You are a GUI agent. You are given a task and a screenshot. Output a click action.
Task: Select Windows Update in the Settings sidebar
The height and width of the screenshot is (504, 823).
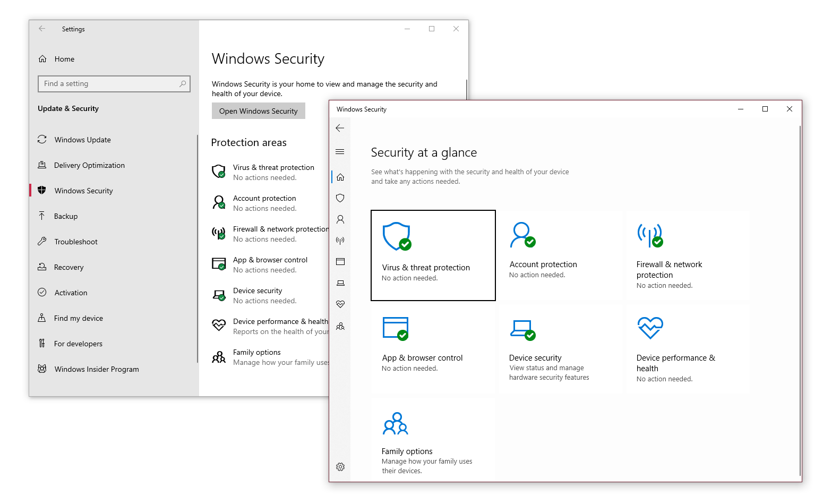coord(82,139)
